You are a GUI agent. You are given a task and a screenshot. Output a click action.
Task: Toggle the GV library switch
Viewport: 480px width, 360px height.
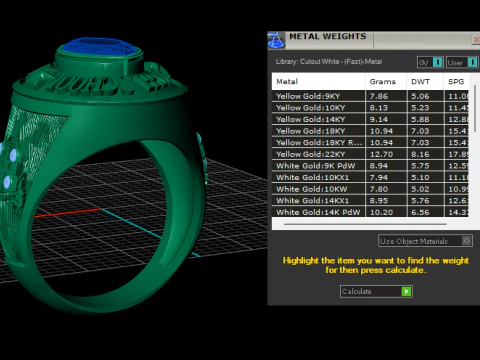point(430,62)
